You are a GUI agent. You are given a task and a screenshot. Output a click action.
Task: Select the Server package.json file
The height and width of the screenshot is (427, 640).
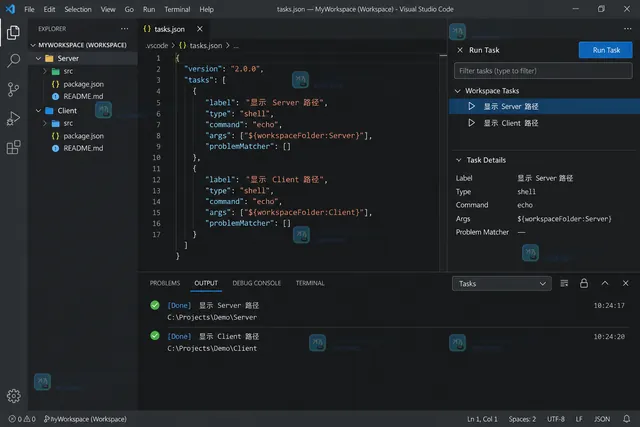tap(83, 84)
